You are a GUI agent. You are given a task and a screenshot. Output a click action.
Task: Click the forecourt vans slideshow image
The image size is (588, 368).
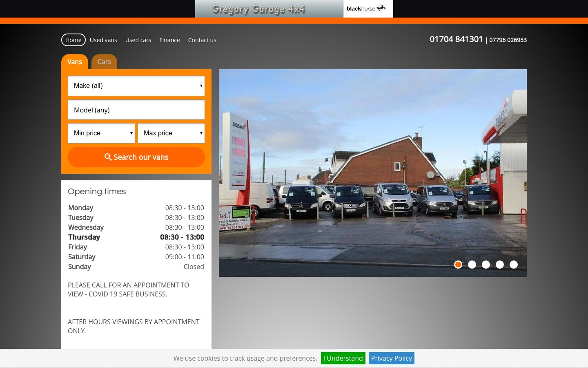pyautogui.click(x=373, y=173)
